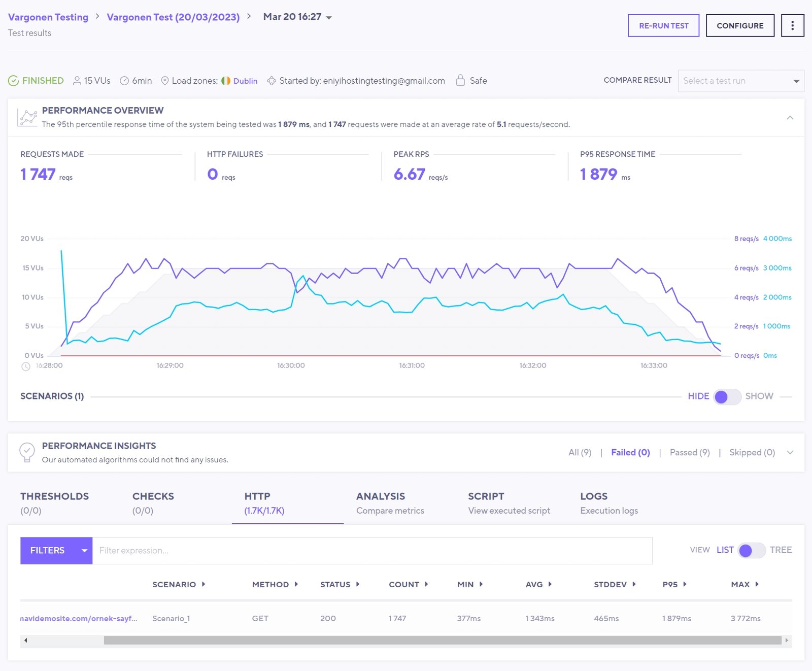Filter insights by Failed (0)

point(630,452)
